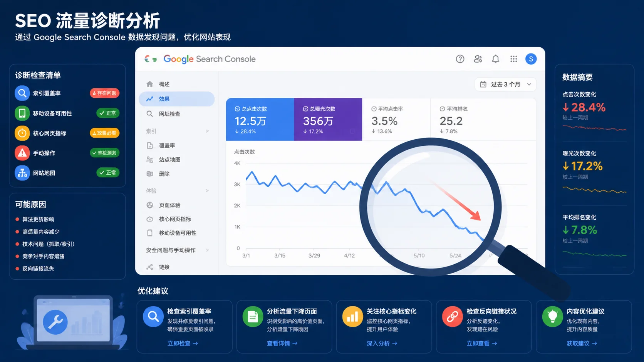Open the help question mark icon
This screenshot has width=644, height=362.
click(x=460, y=59)
